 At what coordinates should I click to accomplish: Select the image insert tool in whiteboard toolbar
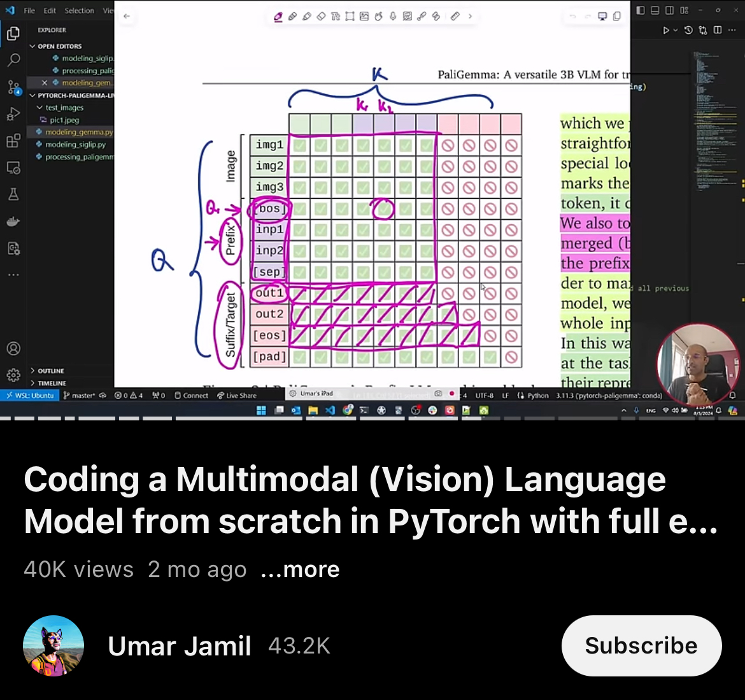pos(364,17)
